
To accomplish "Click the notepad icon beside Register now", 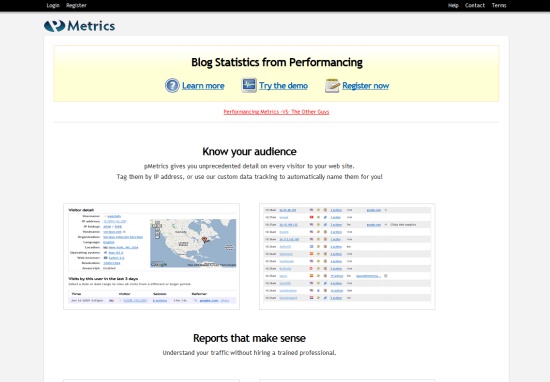I will (332, 86).
